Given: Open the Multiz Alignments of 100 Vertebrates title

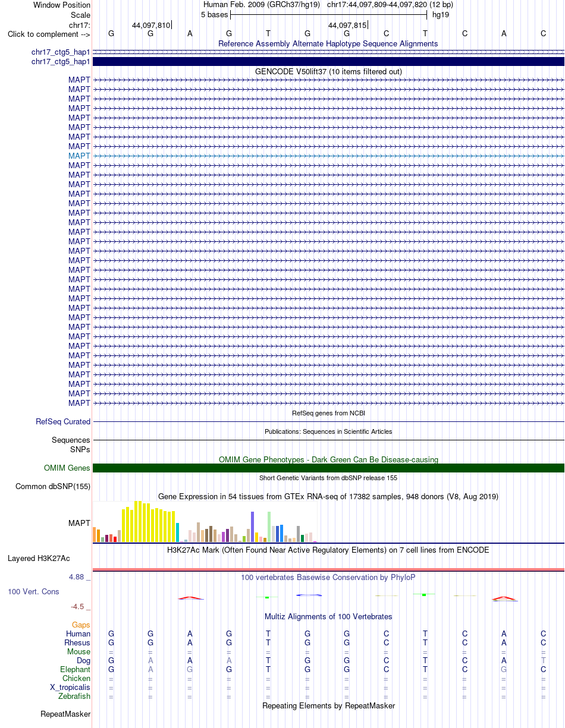Looking at the screenshot, I should (x=328, y=616).
